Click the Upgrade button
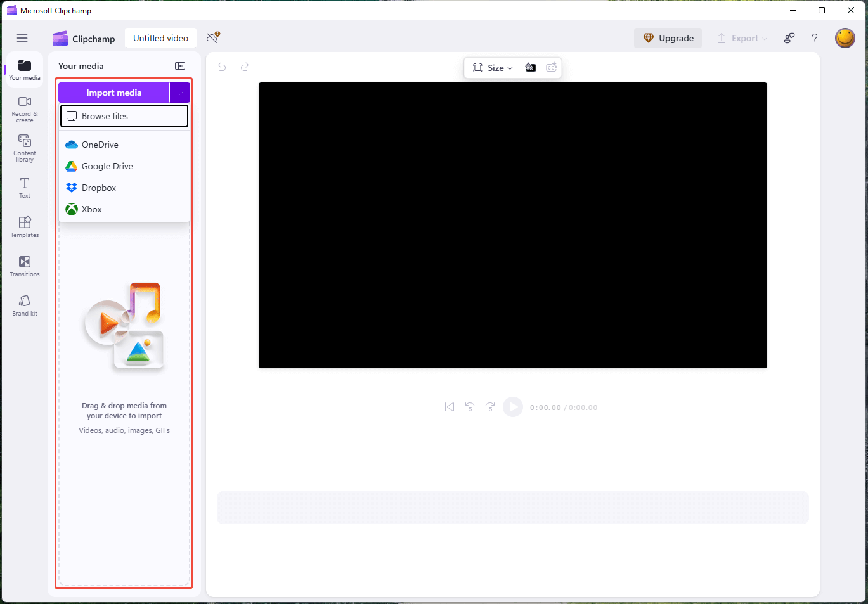Screen dimensions: 868x604 (668, 38)
